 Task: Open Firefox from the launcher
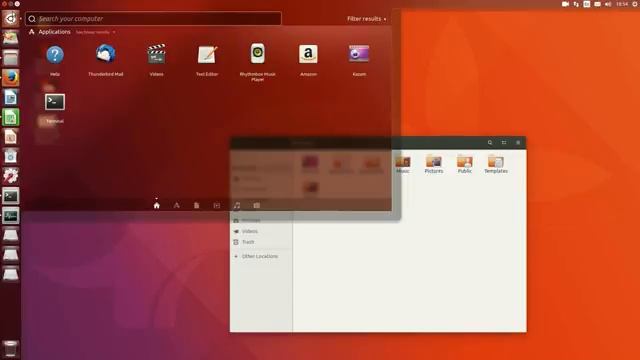pos(10,78)
